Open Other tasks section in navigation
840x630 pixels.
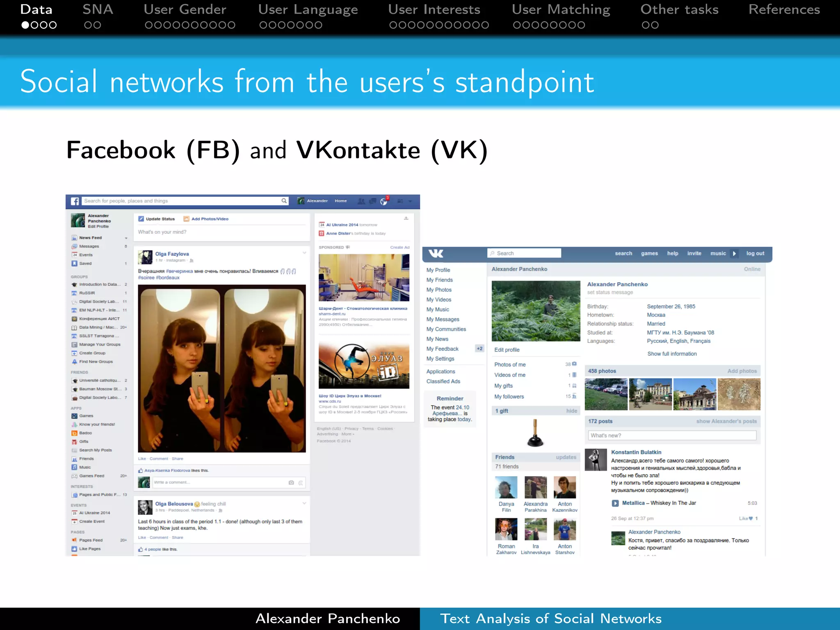[680, 9]
